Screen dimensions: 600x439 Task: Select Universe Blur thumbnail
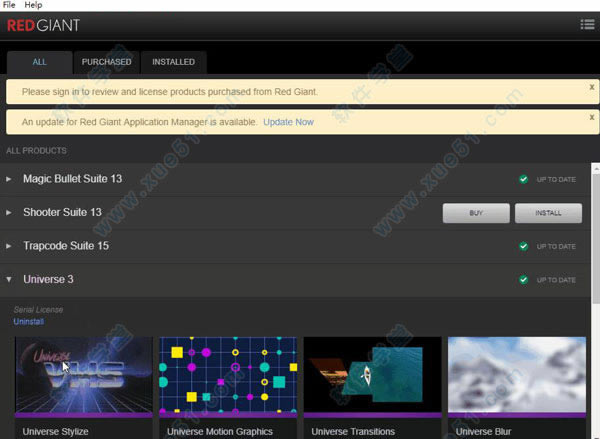tap(517, 377)
